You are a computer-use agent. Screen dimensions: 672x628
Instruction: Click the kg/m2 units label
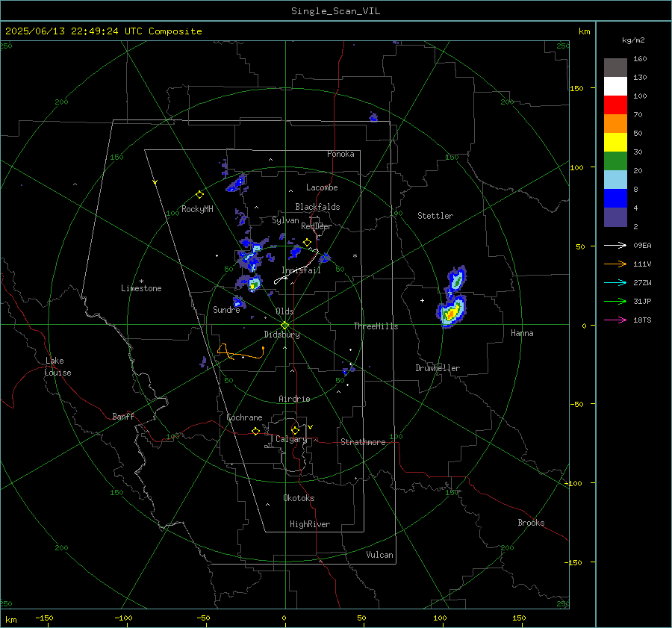[x=633, y=40]
